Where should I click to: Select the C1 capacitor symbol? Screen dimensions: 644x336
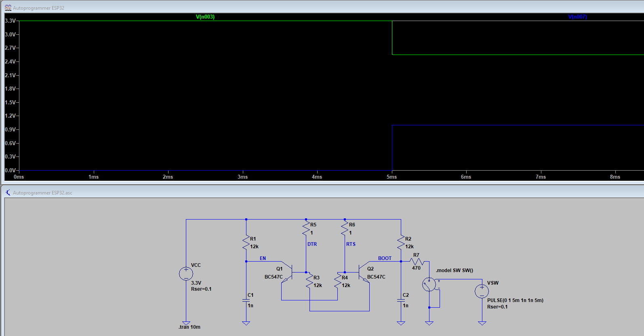[246, 300]
